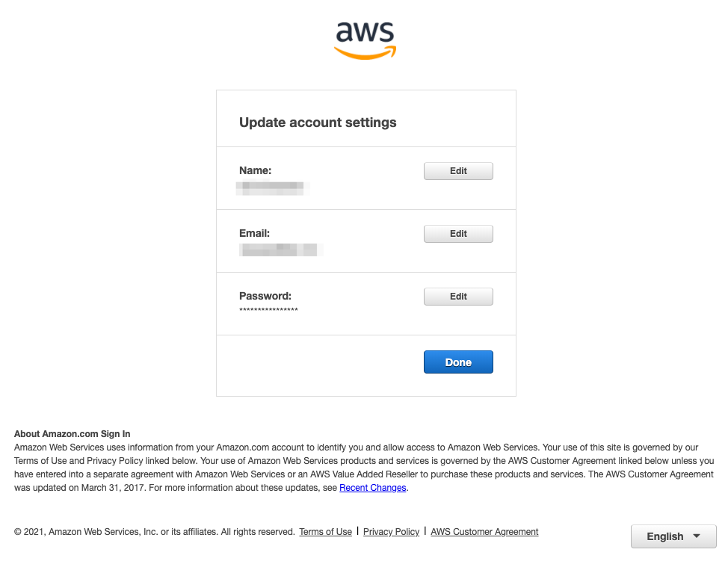Screen dimensions: 728x573
Task: Edit the account password
Action: point(458,296)
